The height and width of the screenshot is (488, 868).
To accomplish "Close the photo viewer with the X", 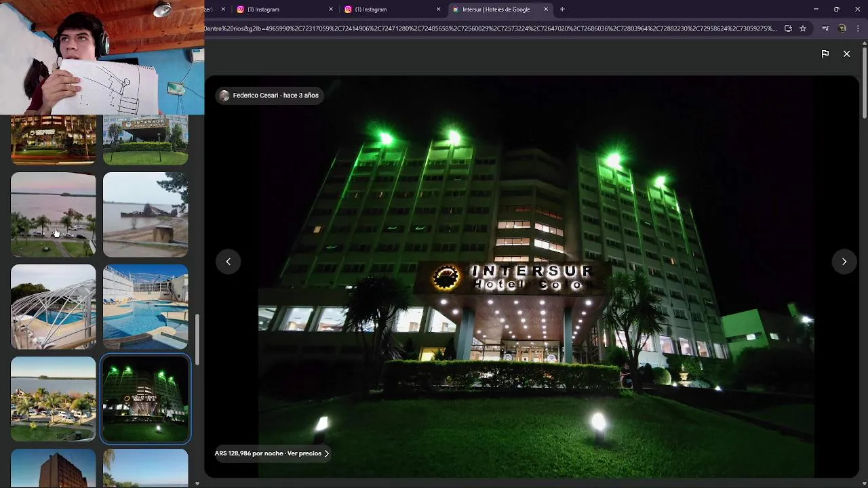I will pos(846,54).
